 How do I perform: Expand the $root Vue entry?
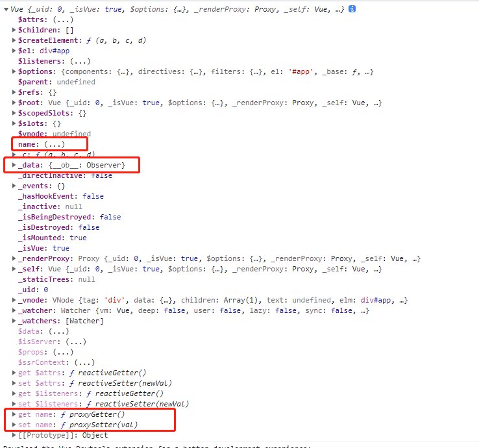14,103
